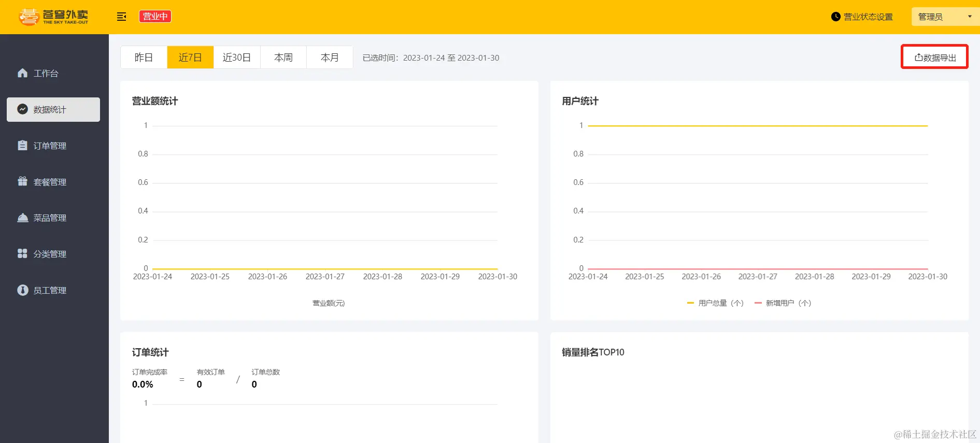Switch to the 本月 tab

(x=330, y=57)
